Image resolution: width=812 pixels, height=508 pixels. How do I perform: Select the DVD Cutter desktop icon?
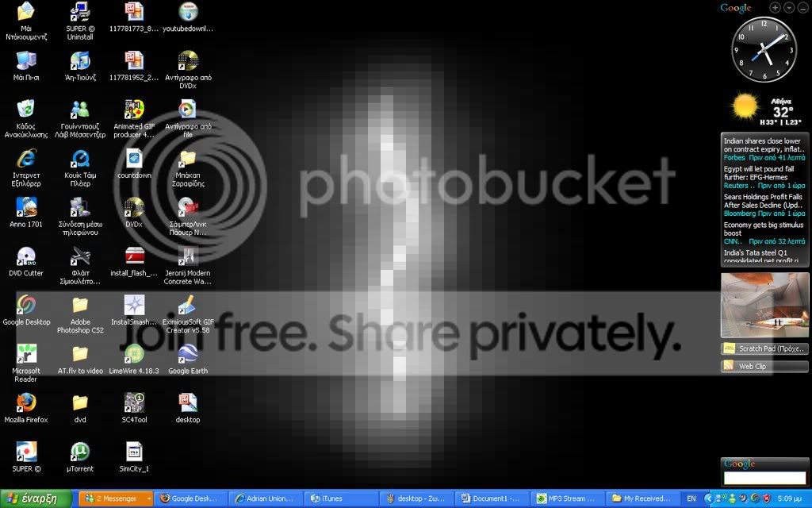(x=26, y=256)
